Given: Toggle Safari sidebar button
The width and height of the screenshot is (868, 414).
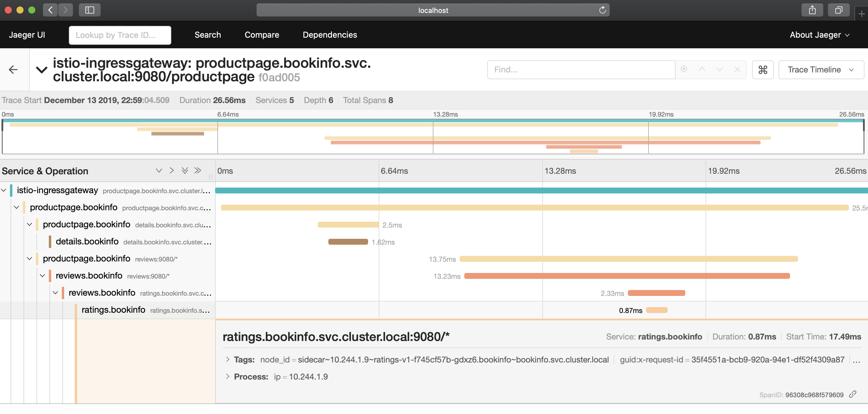Looking at the screenshot, I should pos(90,10).
